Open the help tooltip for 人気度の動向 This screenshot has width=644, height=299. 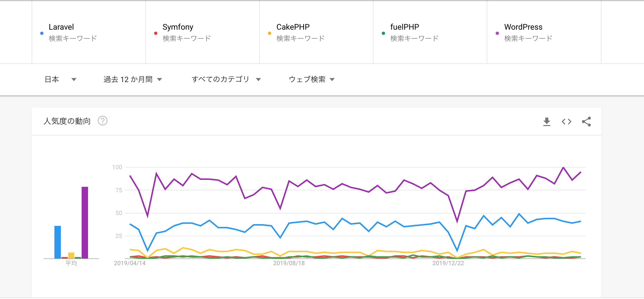pyautogui.click(x=103, y=121)
